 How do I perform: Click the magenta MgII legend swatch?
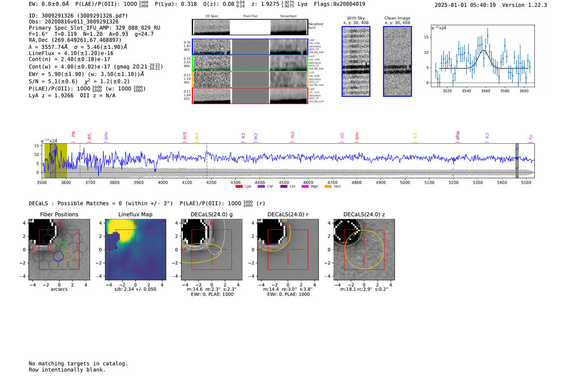point(305,186)
